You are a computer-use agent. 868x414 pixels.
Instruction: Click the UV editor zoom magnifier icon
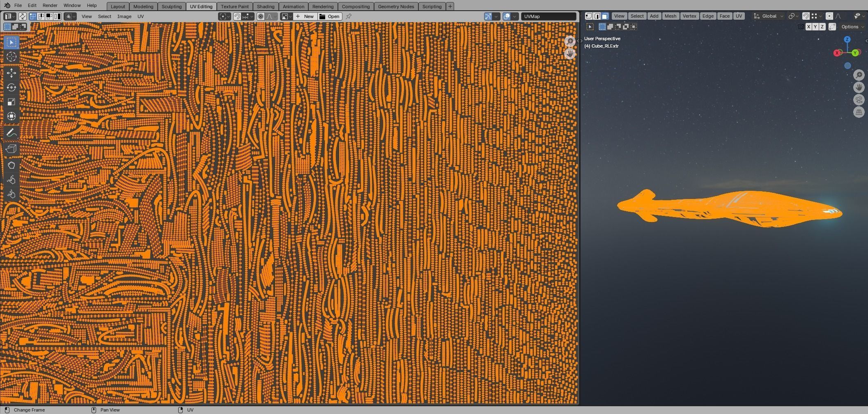[x=570, y=41]
